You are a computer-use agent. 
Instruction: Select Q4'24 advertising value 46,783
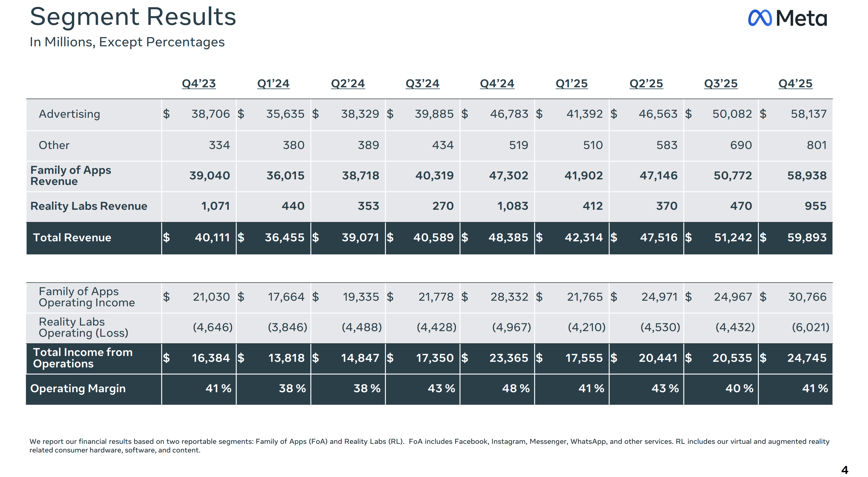pyautogui.click(x=509, y=114)
